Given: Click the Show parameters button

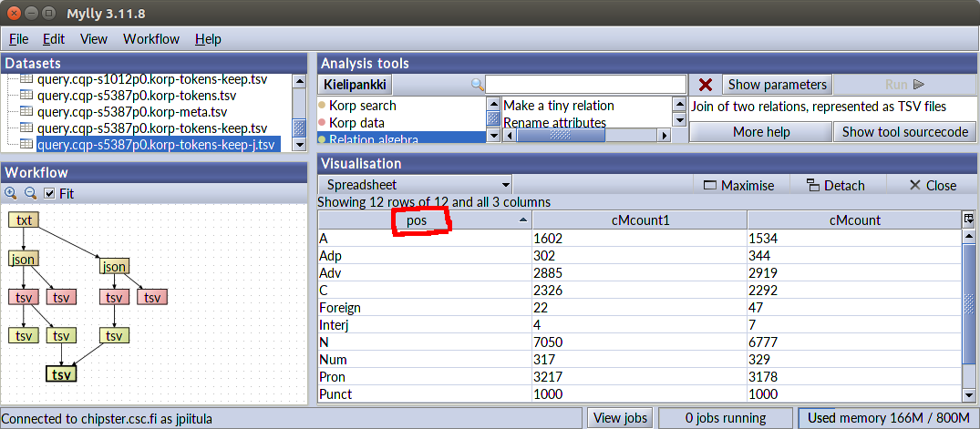Looking at the screenshot, I should (777, 85).
